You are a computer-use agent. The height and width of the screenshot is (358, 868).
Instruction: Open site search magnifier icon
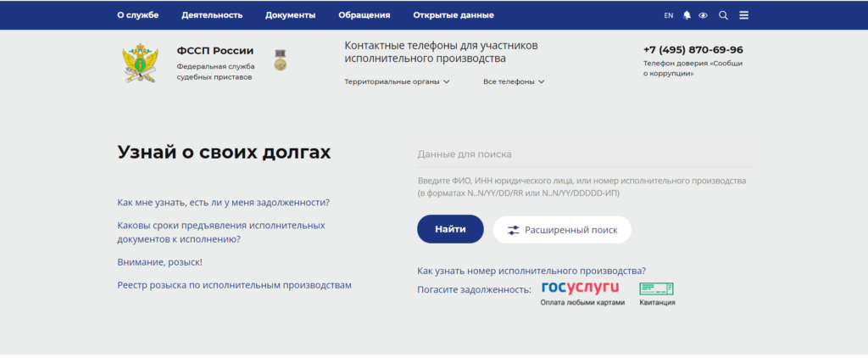click(x=723, y=15)
